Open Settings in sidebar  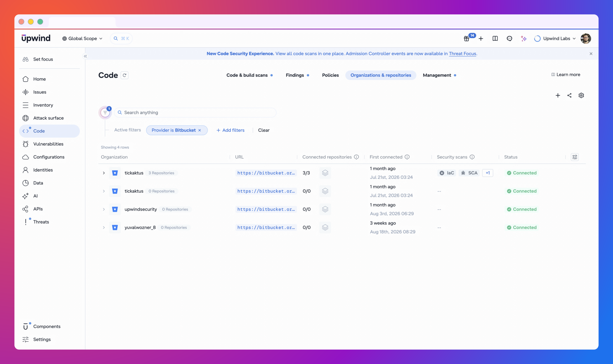click(49, 339)
